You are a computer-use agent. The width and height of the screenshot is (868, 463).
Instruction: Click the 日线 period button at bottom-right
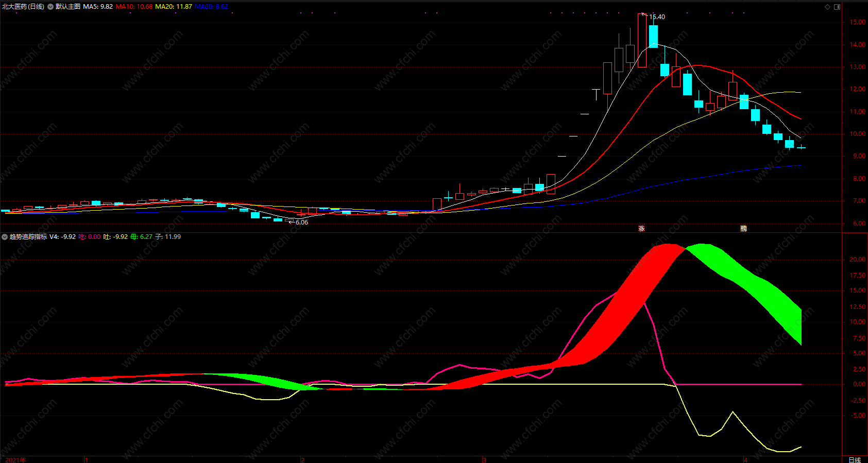point(855,459)
